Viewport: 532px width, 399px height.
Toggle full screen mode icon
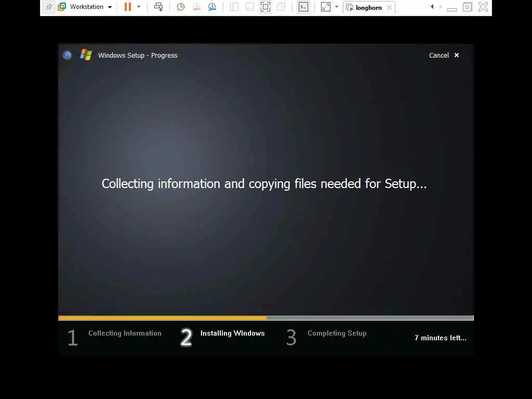coord(265,7)
